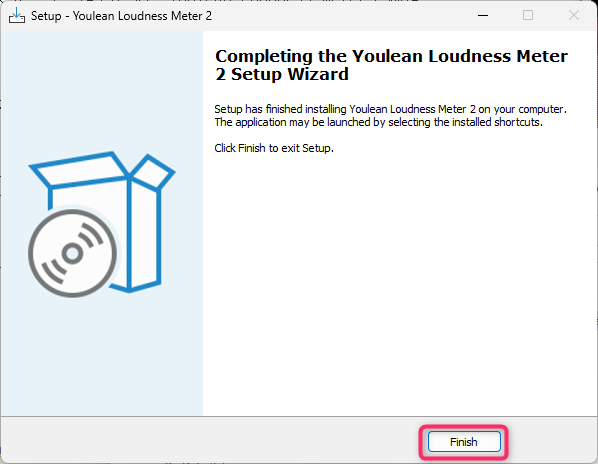Close the Youlean Loudness Meter Setup window
Image resolution: width=598 pixels, height=464 pixels.
(x=574, y=15)
